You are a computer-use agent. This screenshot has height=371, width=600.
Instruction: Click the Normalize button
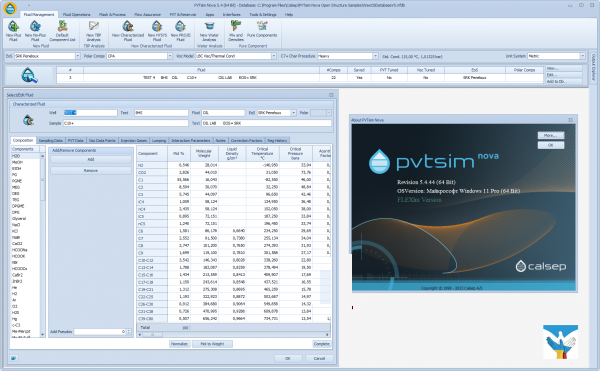[179, 344]
